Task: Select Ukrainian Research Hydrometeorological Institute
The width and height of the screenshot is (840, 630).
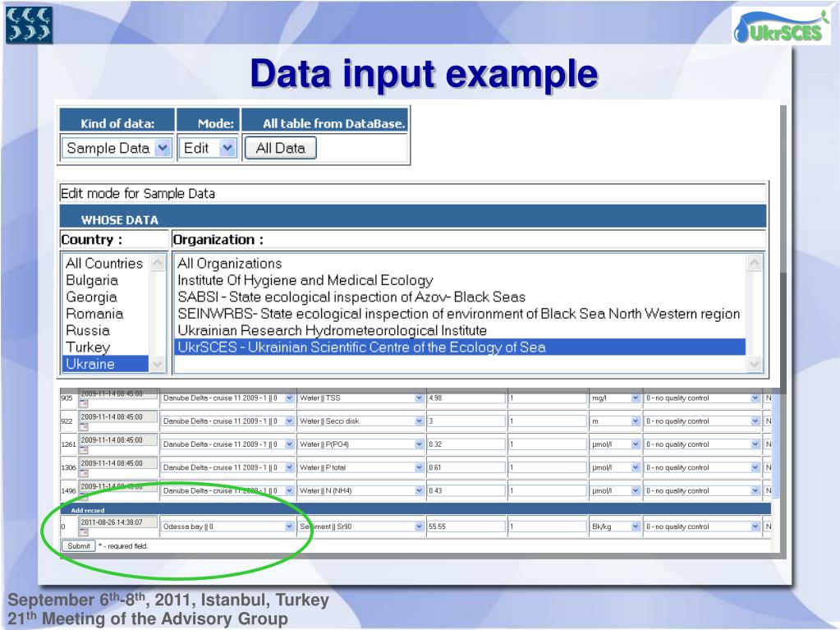Action: (x=460, y=330)
